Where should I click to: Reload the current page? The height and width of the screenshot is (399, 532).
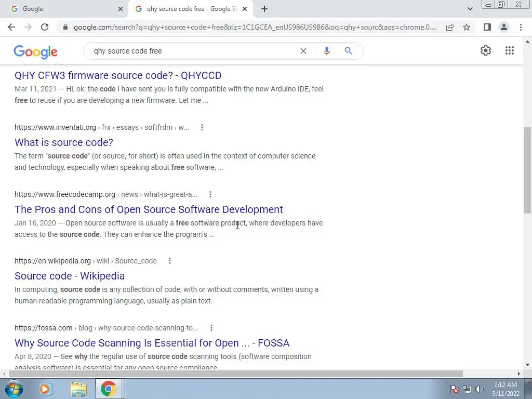[45, 27]
